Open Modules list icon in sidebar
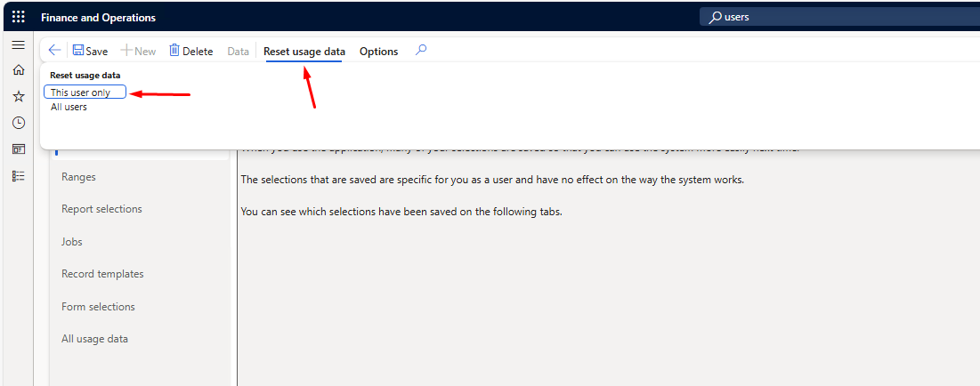Screen dimensions: 980x386 click(x=18, y=176)
